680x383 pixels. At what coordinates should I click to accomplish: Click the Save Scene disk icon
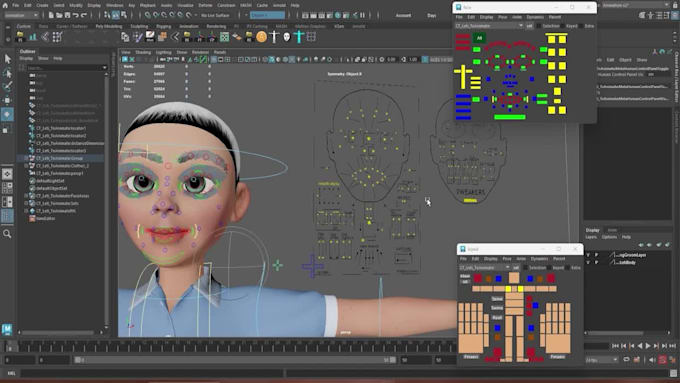[x=67, y=15]
